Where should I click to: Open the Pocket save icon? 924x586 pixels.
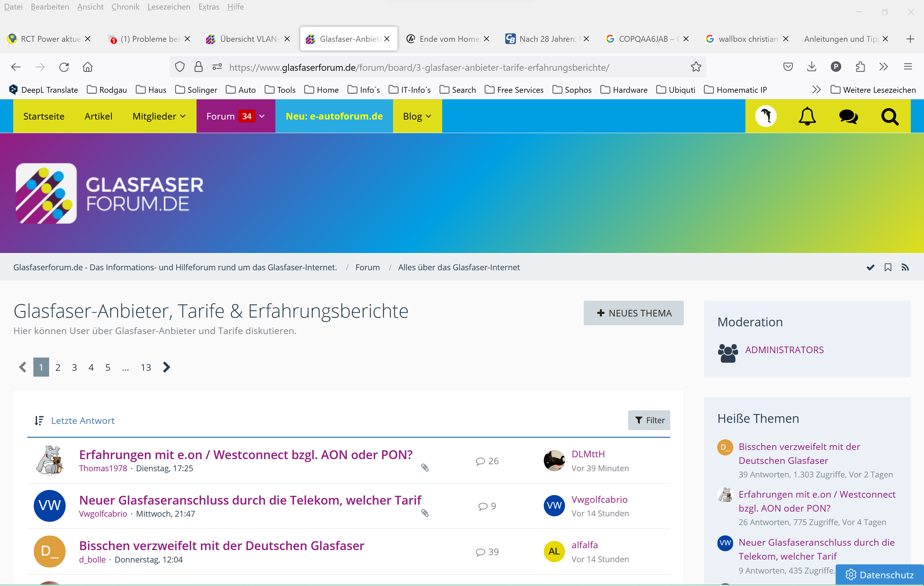pos(788,67)
